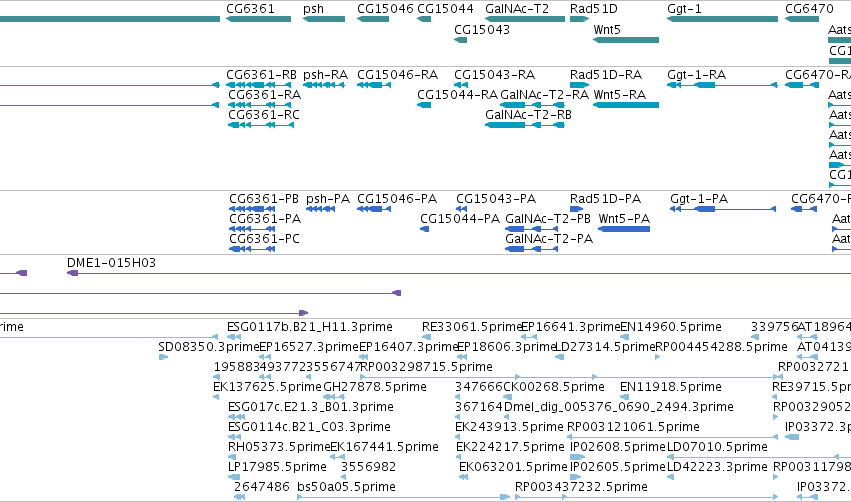Screen dimensions: 851x502
Task: Select protein CG15044-PA
Action: point(460,219)
